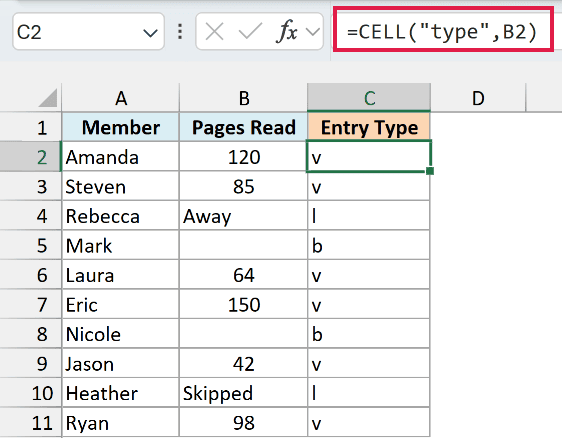Screen dimensions: 562x438
Task: Select row 8 header
Action: (31, 334)
